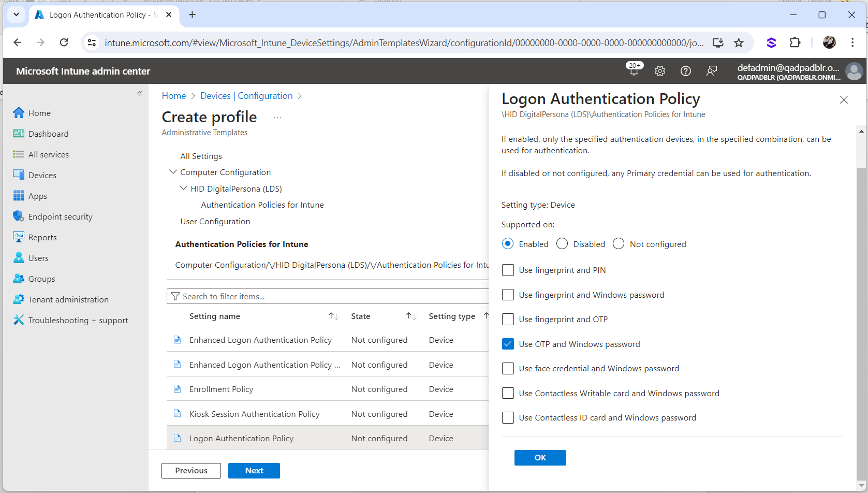This screenshot has height=493, width=868.
Task: Open Reports in the sidebar
Action: click(x=42, y=237)
